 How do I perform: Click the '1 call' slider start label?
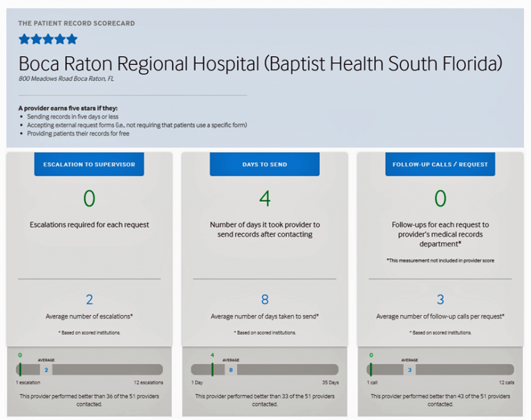click(x=372, y=383)
